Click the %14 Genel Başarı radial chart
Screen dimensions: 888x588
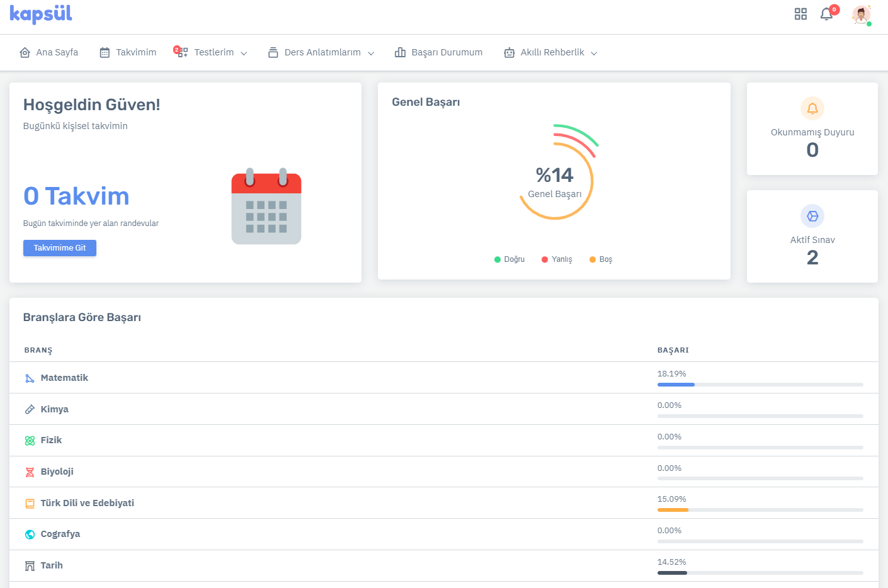555,172
